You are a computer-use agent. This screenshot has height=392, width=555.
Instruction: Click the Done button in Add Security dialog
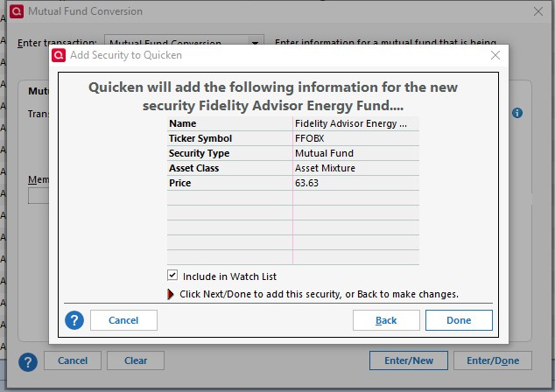[x=459, y=320]
